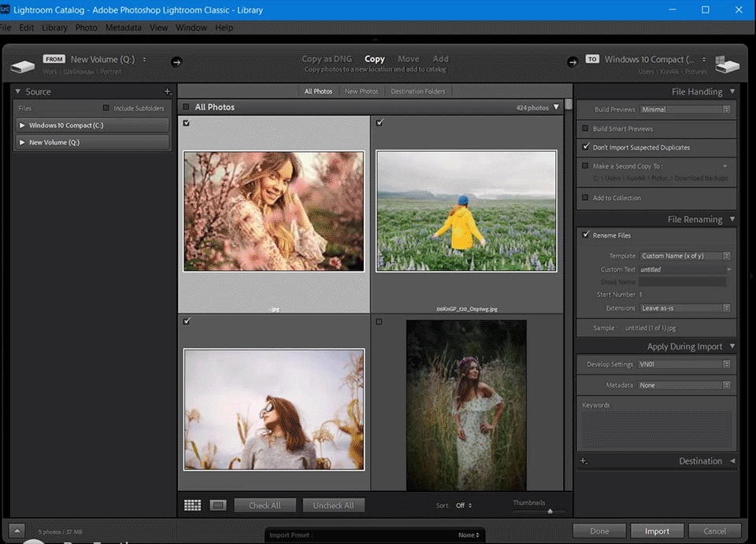Collapse the File Renaming panel
The image size is (756, 544).
(732, 219)
